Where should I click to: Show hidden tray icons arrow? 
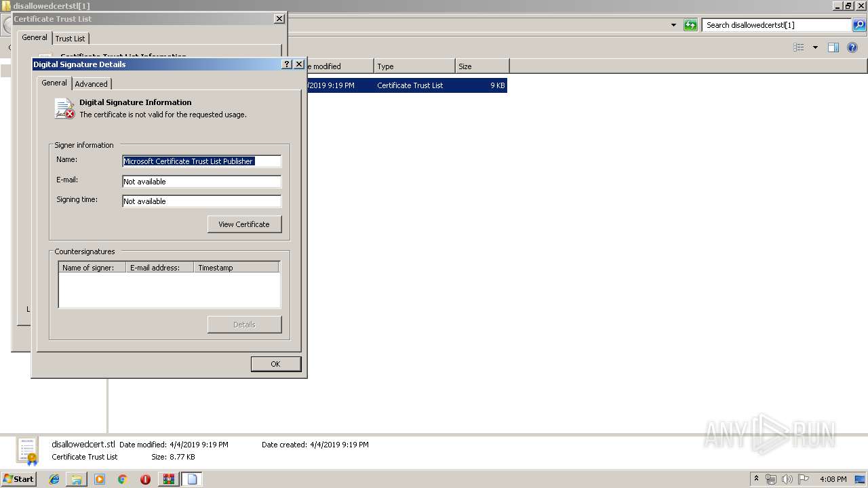pos(756,479)
